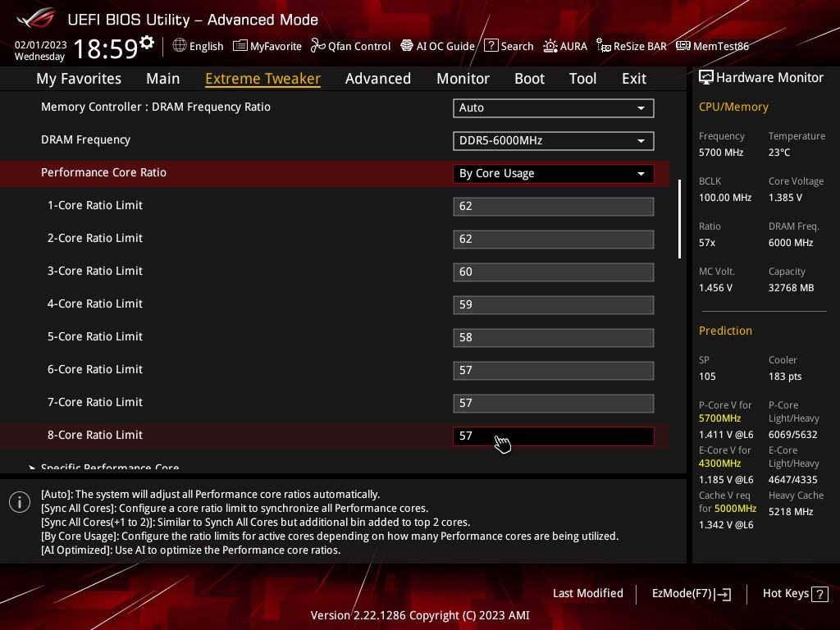The width and height of the screenshot is (840, 630).
Task: Click Last Modified button
Action: (x=587, y=594)
